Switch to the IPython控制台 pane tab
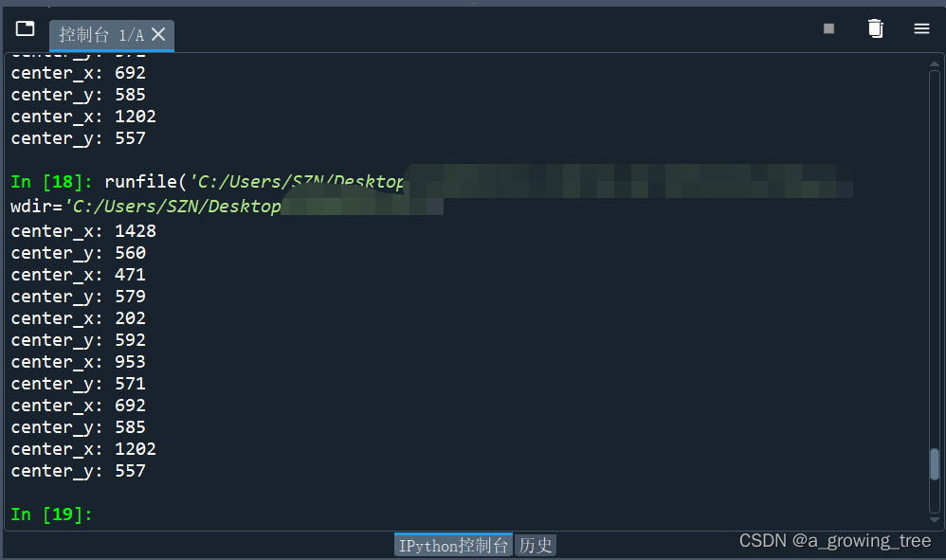The height and width of the screenshot is (560, 946). pyautogui.click(x=453, y=545)
